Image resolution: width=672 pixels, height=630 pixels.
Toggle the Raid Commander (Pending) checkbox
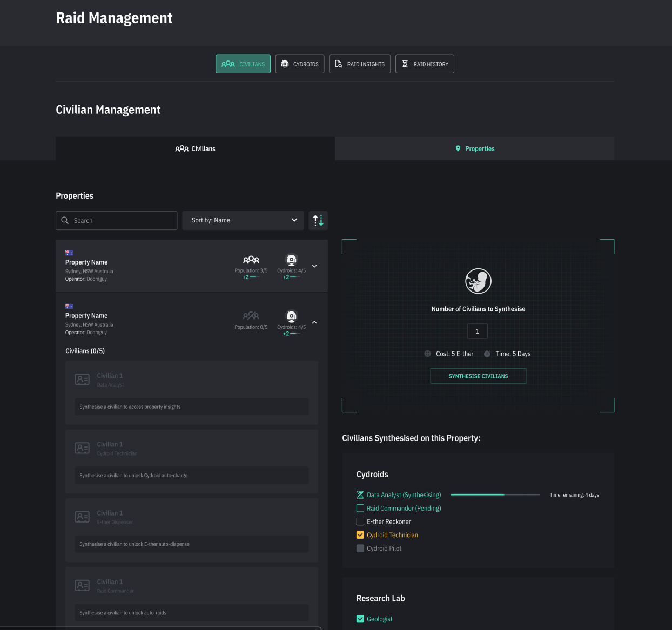pyautogui.click(x=360, y=509)
